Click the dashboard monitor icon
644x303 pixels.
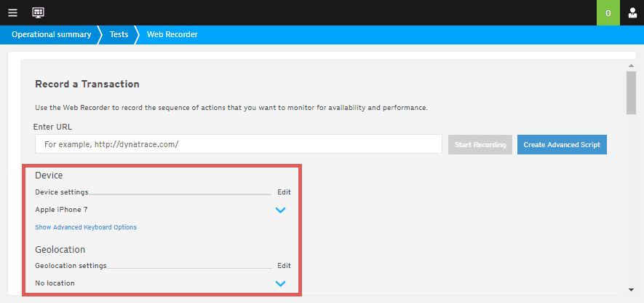tap(38, 12)
